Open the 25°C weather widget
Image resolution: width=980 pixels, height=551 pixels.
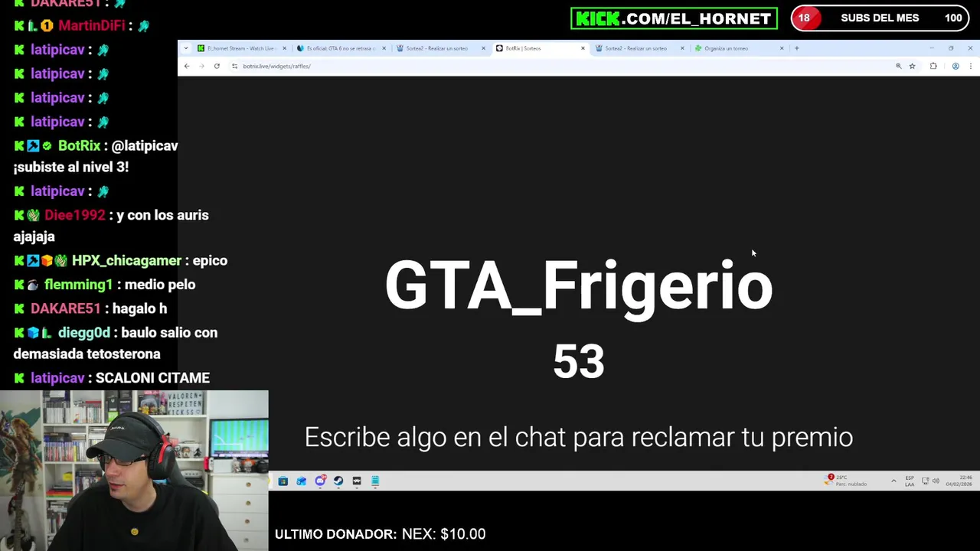pos(846,481)
